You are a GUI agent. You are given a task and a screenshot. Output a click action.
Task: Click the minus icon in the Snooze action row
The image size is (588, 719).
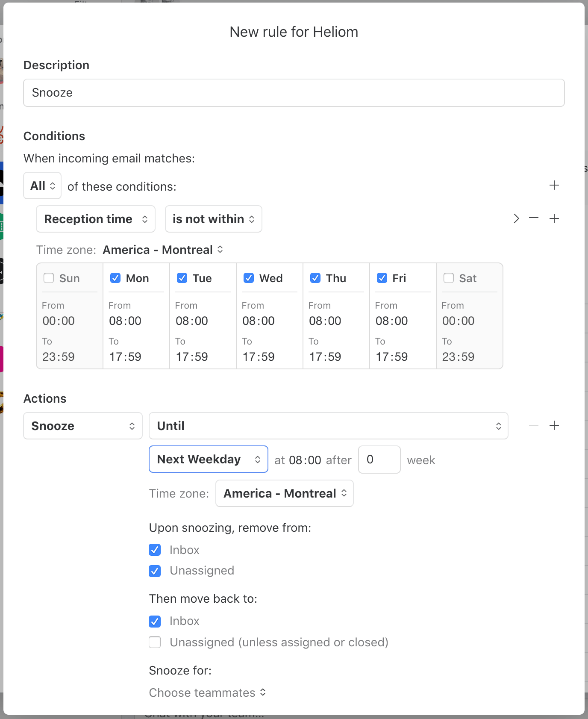[x=533, y=426]
